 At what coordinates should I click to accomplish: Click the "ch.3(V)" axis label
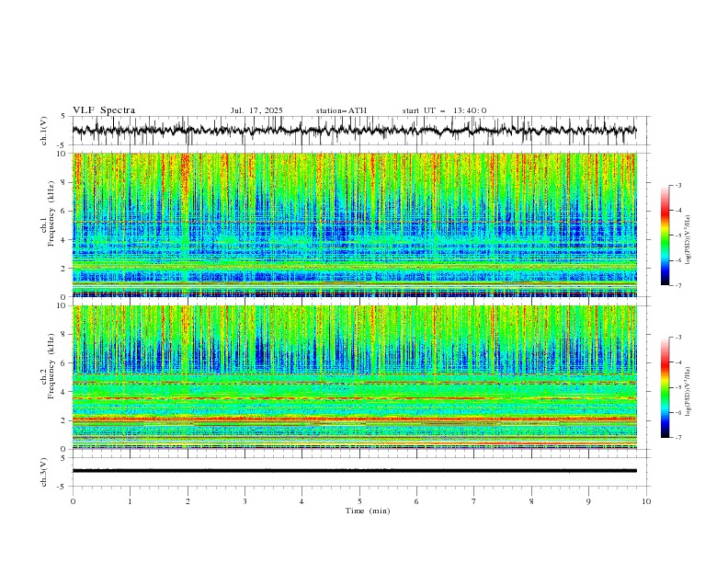44,472
